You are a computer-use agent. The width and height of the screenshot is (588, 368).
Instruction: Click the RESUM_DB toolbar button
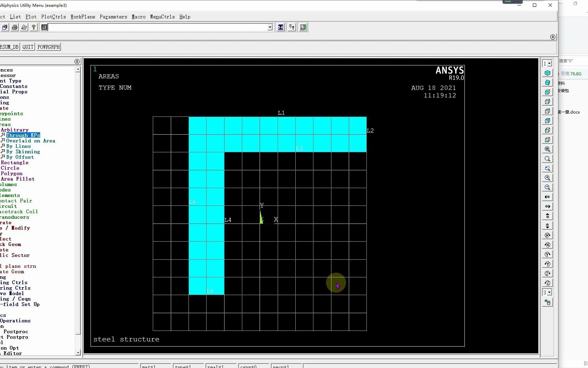[10, 47]
